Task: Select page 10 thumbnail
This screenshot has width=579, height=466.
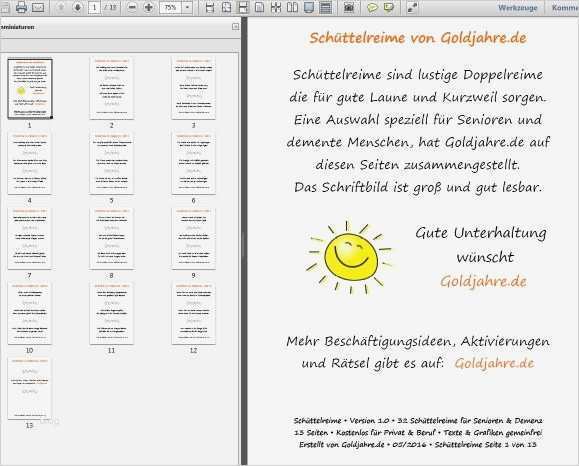Action: (x=30, y=313)
